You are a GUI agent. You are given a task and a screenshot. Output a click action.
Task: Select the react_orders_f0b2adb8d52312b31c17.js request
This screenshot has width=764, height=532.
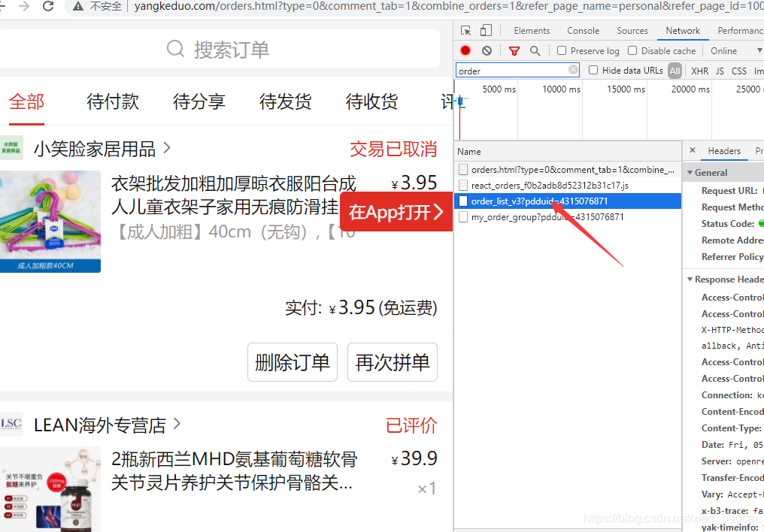[568, 186]
